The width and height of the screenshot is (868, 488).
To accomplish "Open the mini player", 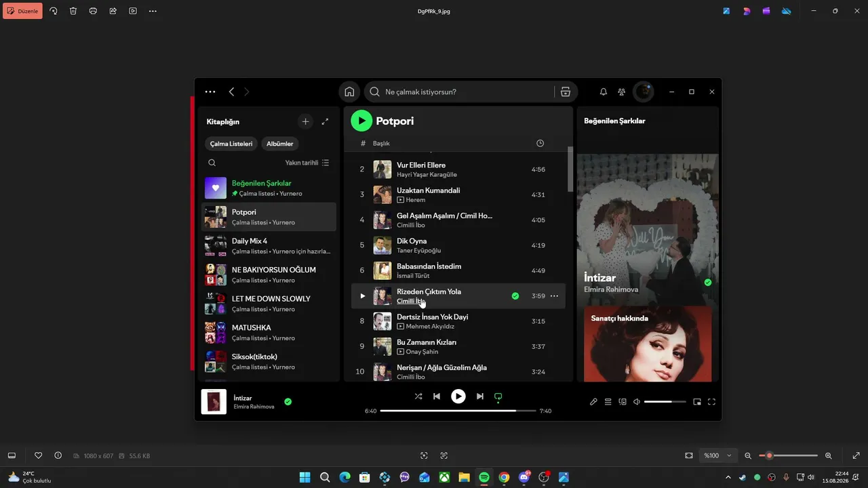I will pyautogui.click(x=697, y=402).
